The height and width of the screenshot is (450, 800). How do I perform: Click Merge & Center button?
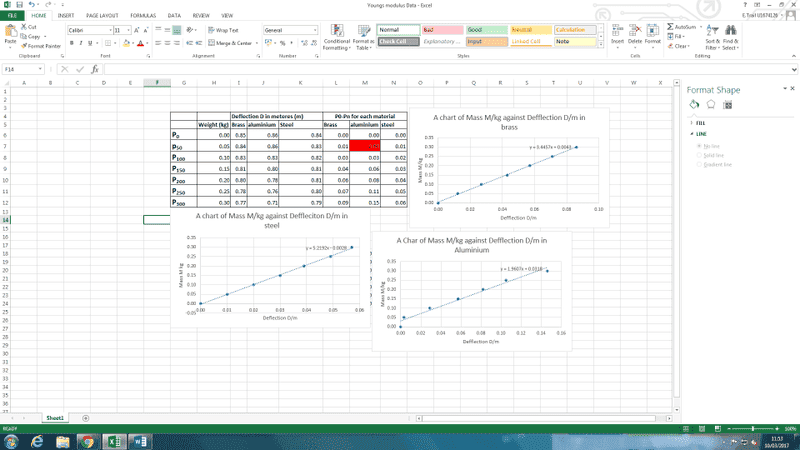[230, 43]
